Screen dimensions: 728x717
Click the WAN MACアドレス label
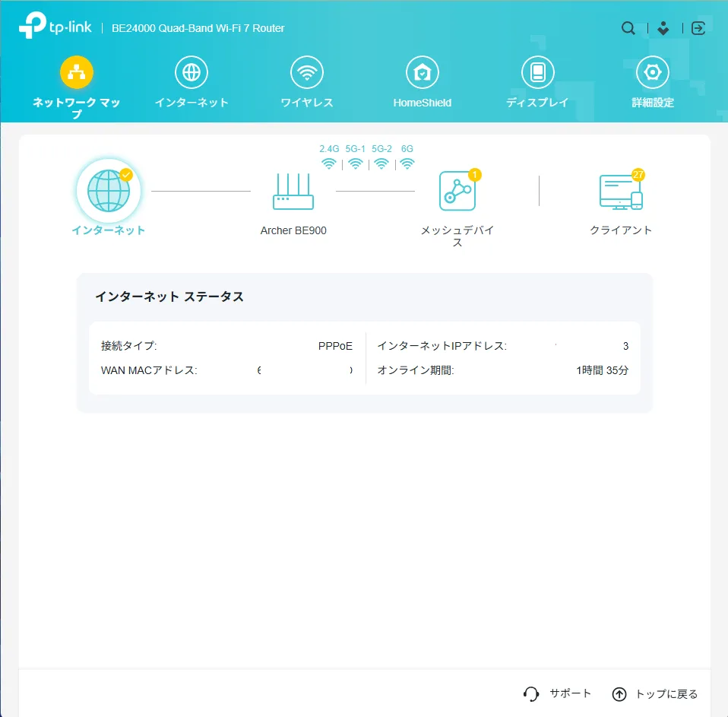pos(149,370)
